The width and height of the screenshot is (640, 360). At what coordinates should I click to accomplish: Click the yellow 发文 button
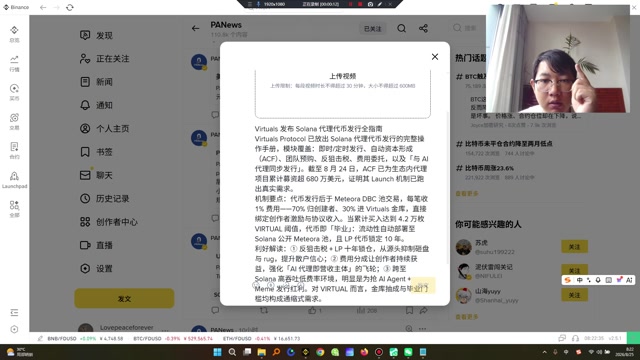(124, 298)
